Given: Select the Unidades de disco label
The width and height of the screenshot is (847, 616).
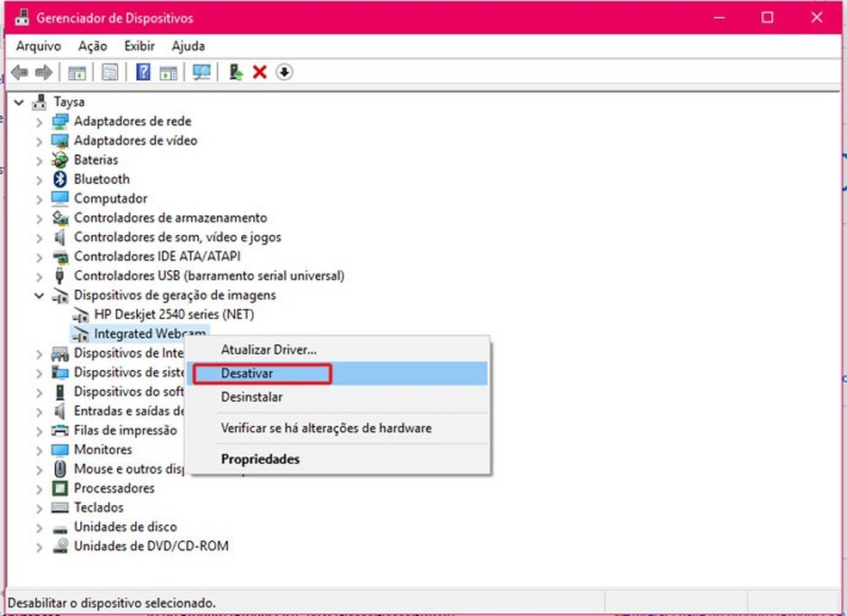Looking at the screenshot, I should tap(126, 527).
